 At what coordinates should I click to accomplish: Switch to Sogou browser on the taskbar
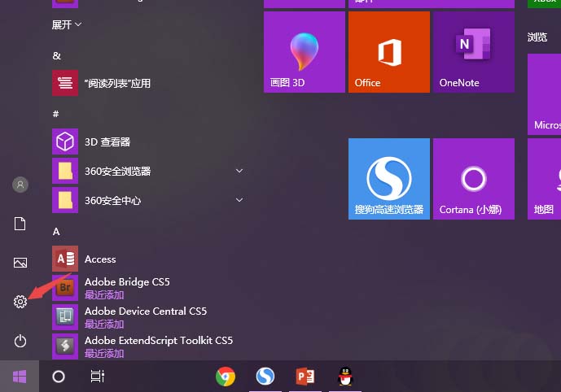(265, 377)
